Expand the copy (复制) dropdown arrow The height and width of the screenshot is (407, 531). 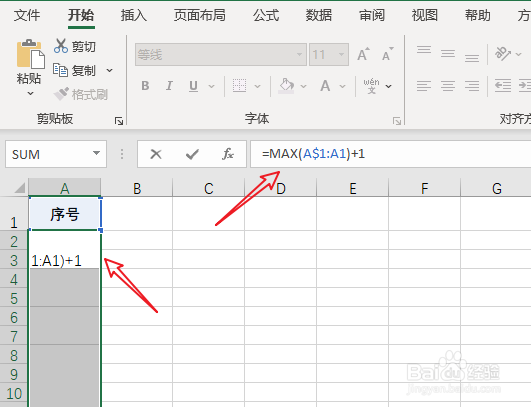point(109,70)
